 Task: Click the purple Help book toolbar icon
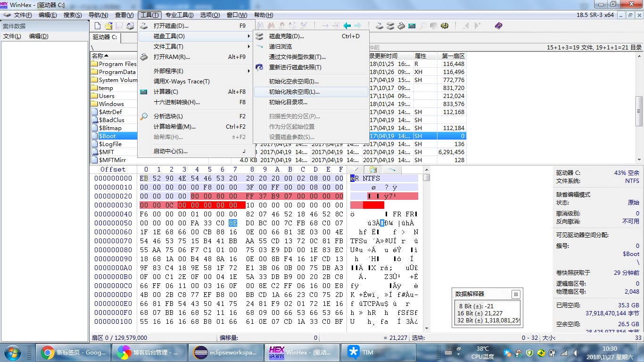coord(499,25)
